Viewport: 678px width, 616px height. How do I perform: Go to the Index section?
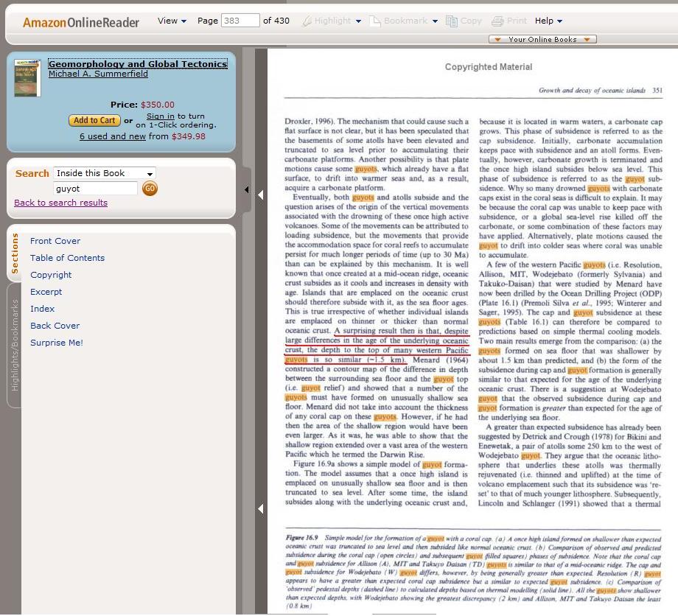pos(43,309)
